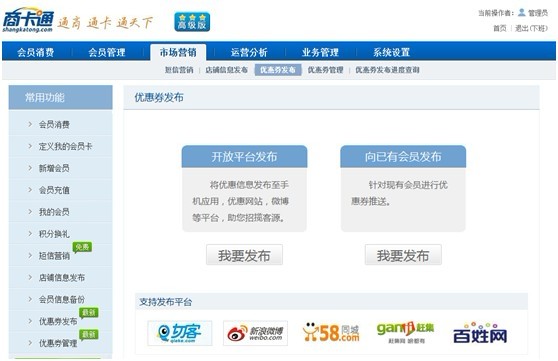This screenshot has height=361, width=558.
Task: Click the 管理员 user avatar icon
Action: (x=521, y=13)
